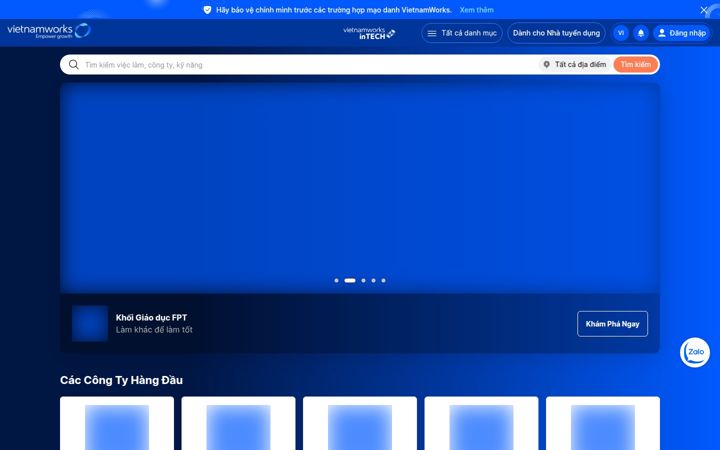Viewport: 720px width, 450px height.
Task: Click the Đăng nhập login button
Action: click(682, 33)
